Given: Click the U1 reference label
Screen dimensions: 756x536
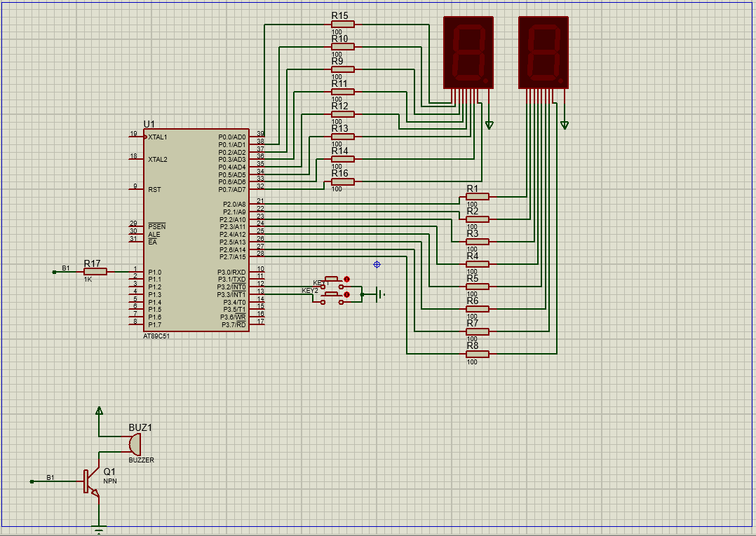Looking at the screenshot, I should tap(149, 124).
